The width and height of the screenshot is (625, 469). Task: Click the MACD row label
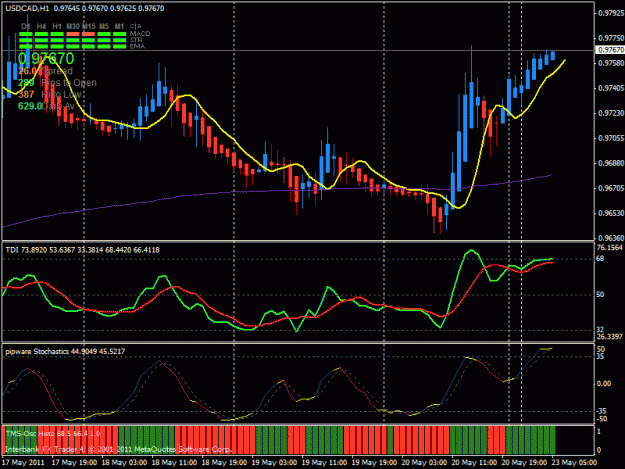(140, 34)
